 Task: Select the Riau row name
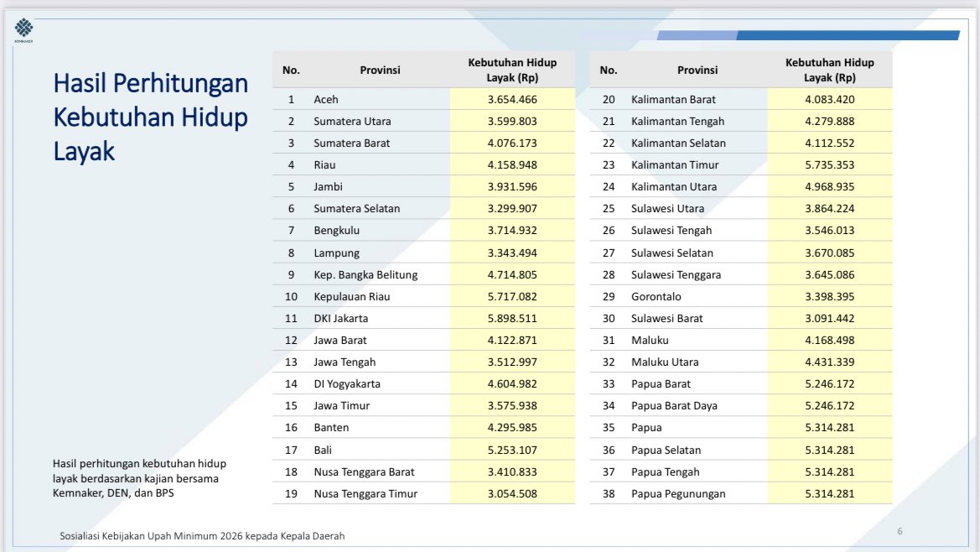pos(324,165)
